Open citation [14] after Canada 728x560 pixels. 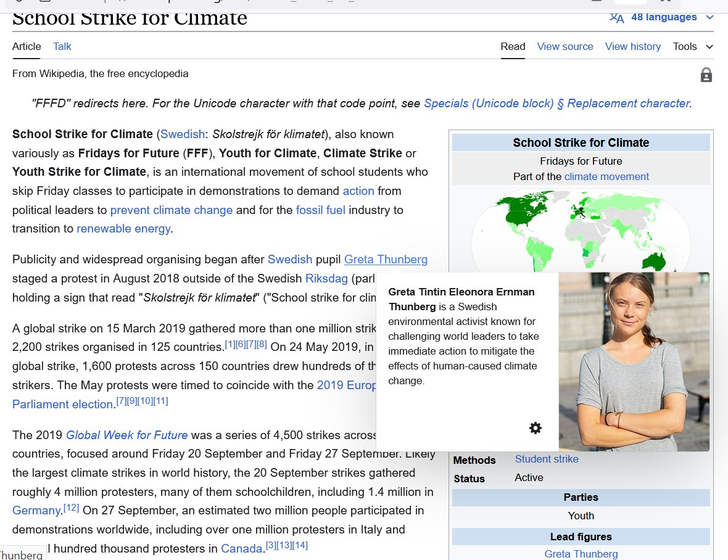click(x=300, y=545)
